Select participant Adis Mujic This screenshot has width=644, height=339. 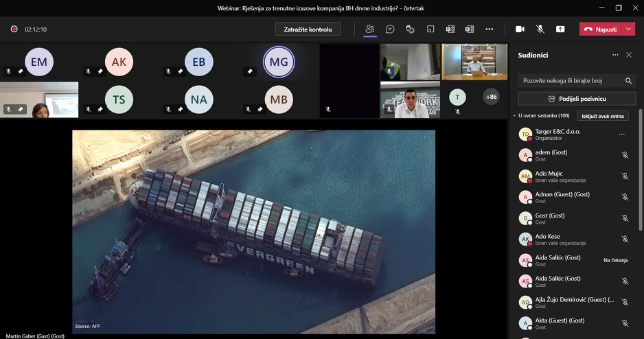[x=575, y=176]
